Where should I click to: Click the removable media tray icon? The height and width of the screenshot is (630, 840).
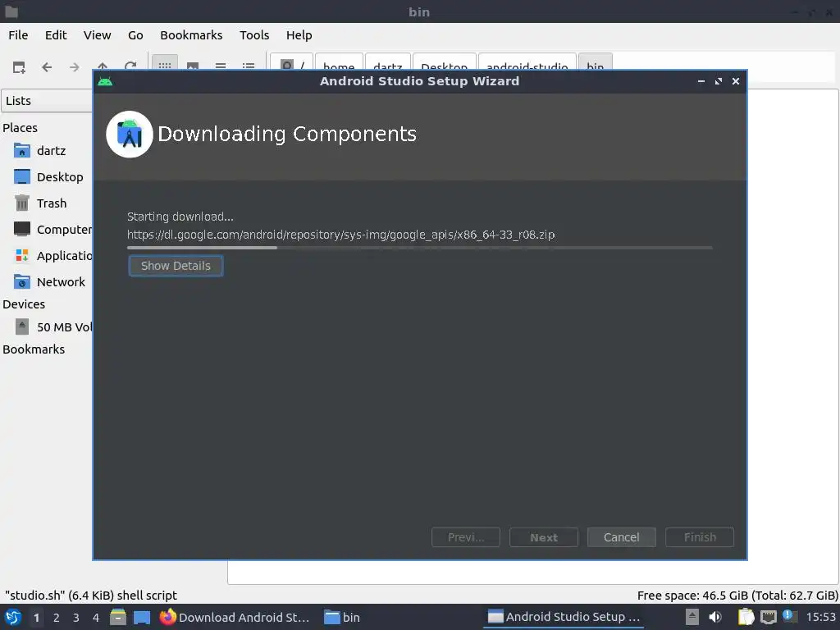692,617
